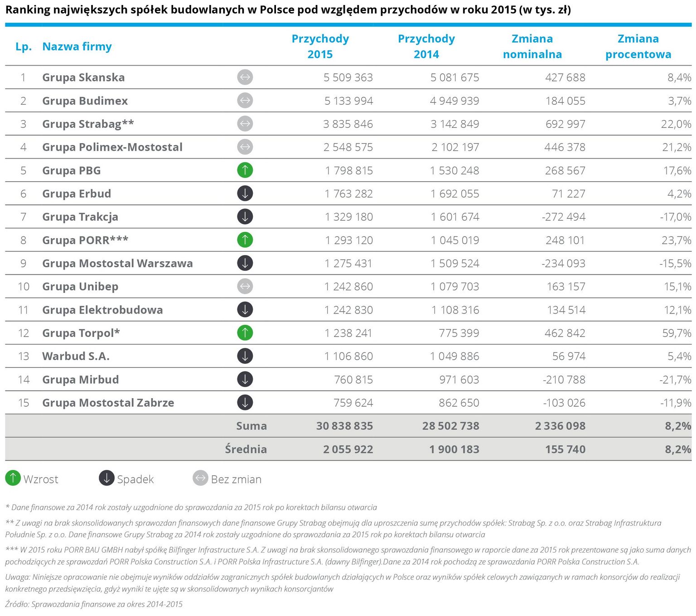Click Grupa Strabag 2015 revenue value
Screen dimensions: 696x616
[x=348, y=124]
